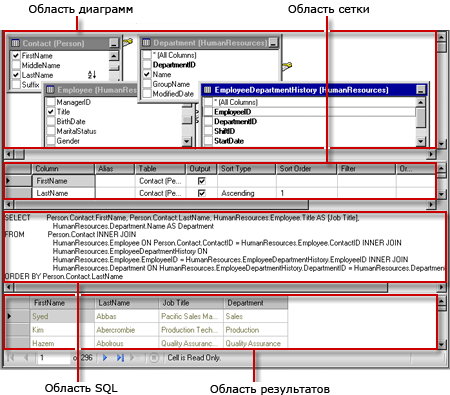Check DepartmentID in Department table
Screen dimensions: 450x395
click(x=147, y=65)
